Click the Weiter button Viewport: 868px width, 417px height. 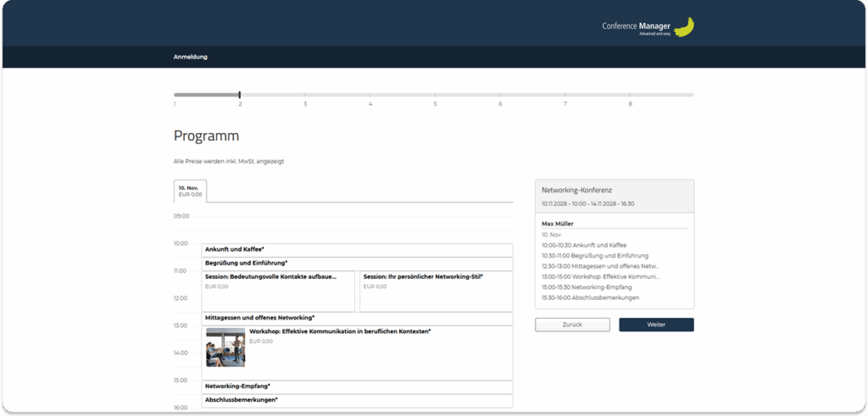[656, 325]
